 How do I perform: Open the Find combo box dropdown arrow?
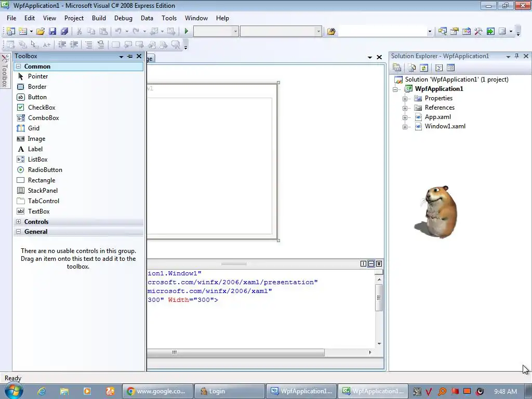click(430, 32)
